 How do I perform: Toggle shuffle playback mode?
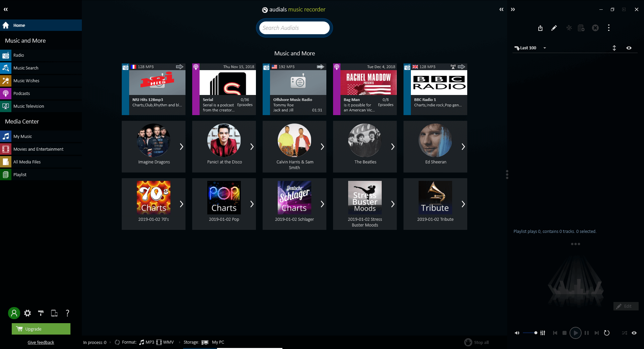pyautogui.click(x=624, y=333)
